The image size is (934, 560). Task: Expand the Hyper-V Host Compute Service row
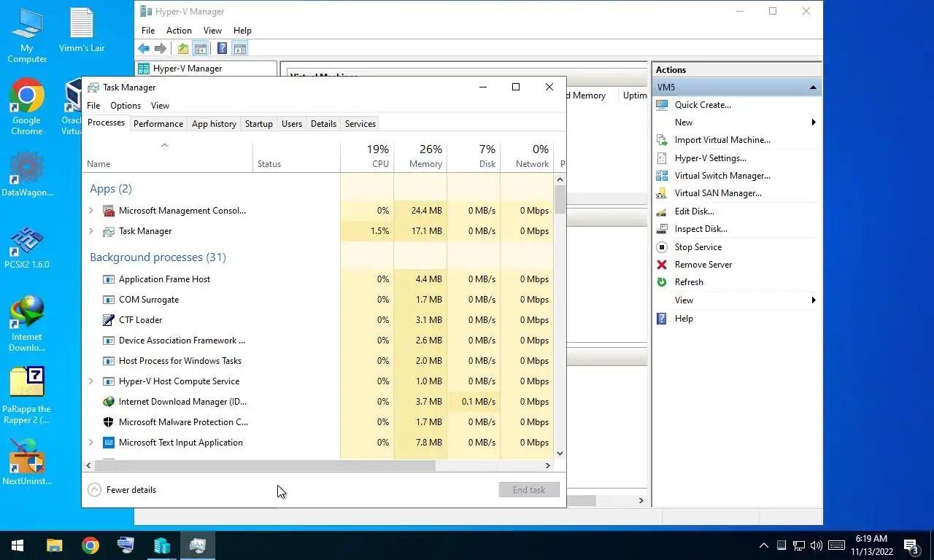pos(91,381)
